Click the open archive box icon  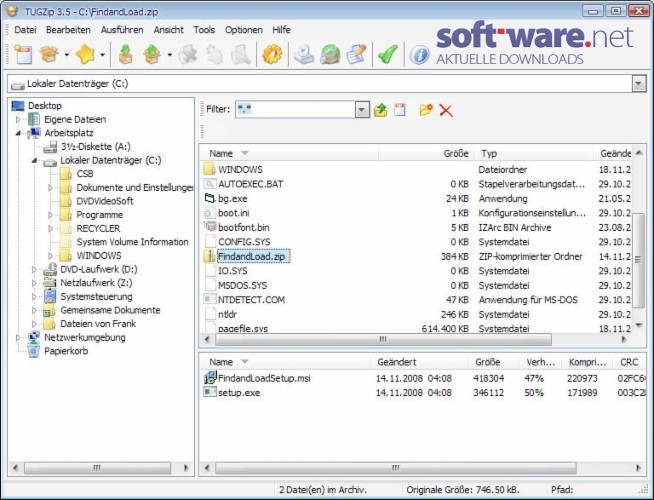coord(49,54)
